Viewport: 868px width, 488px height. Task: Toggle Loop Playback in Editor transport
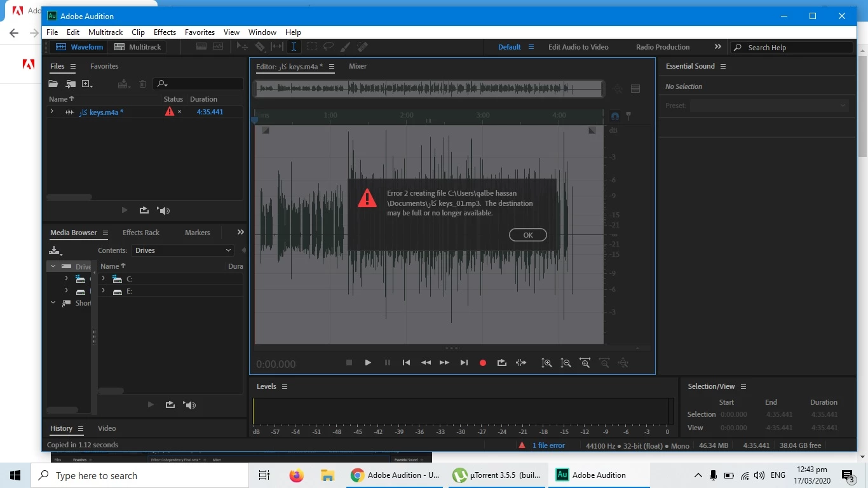[x=502, y=363]
